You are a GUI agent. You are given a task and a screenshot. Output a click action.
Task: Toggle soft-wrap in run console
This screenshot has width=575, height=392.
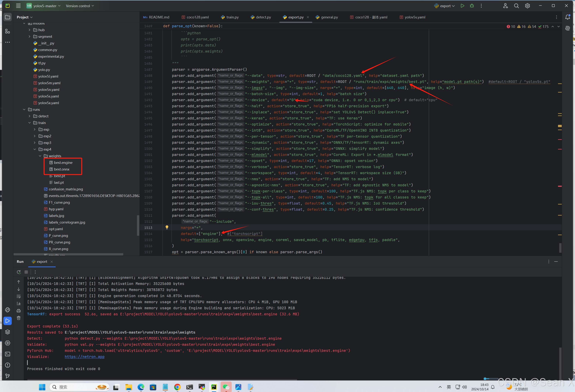(19, 296)
